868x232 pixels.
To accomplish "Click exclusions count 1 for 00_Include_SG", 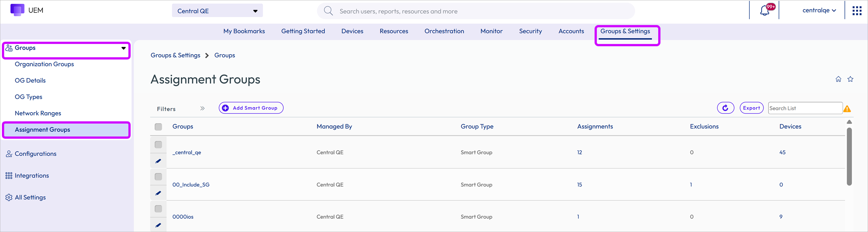I will pyautogui.click(x=691, y=185).
